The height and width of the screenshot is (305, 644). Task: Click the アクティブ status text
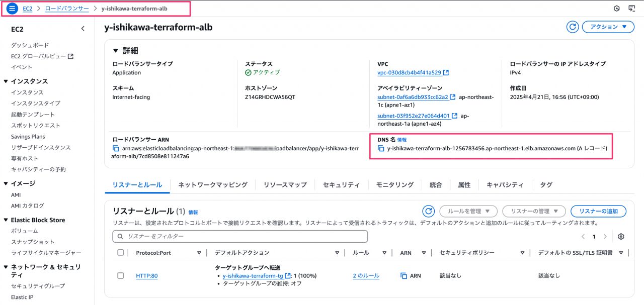pos(266,73)
